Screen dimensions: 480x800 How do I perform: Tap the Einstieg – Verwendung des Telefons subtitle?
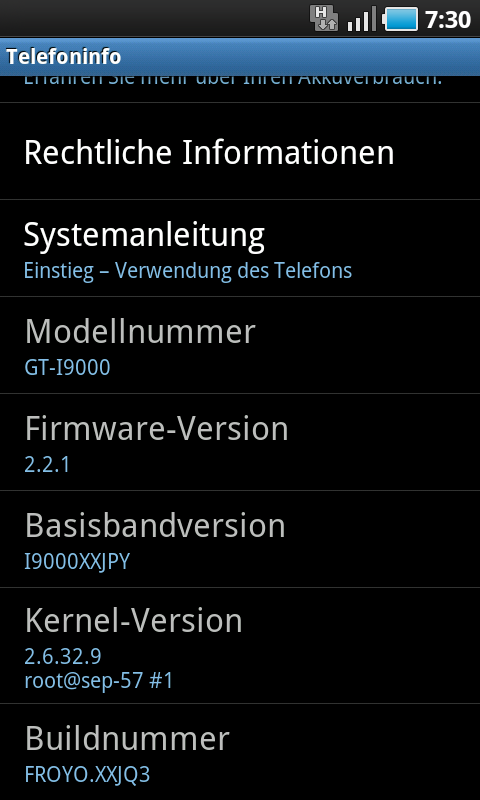188,270
